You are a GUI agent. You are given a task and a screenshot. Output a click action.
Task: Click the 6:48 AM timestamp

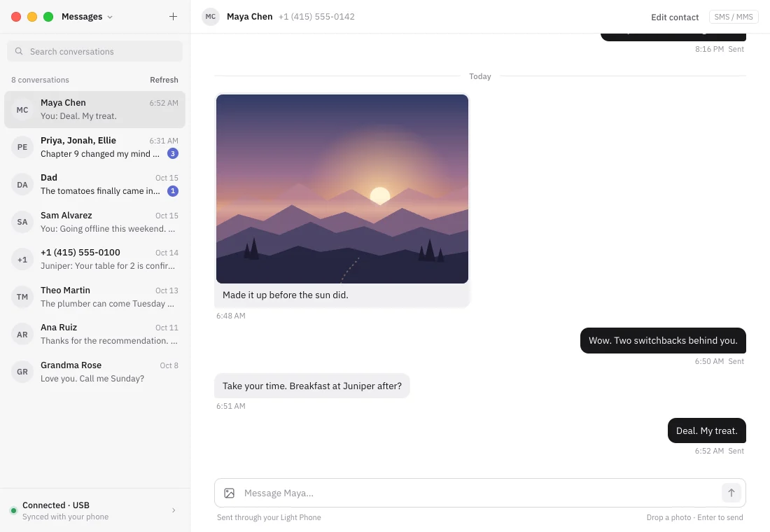pyautogui.click(x=231, y=316)
